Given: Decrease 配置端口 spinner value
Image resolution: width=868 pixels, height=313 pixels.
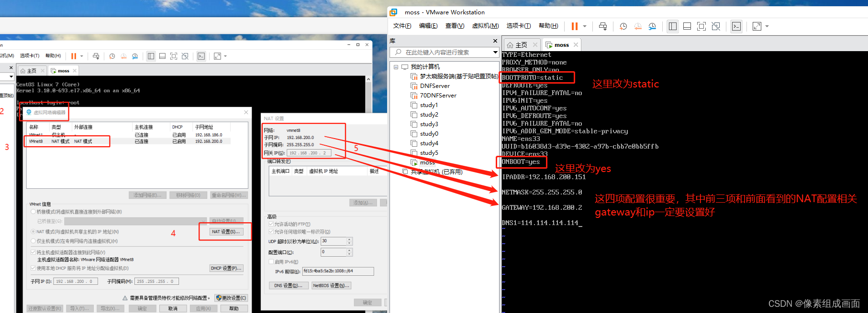Looking at the screenshot, I should [x=349, y=254].
